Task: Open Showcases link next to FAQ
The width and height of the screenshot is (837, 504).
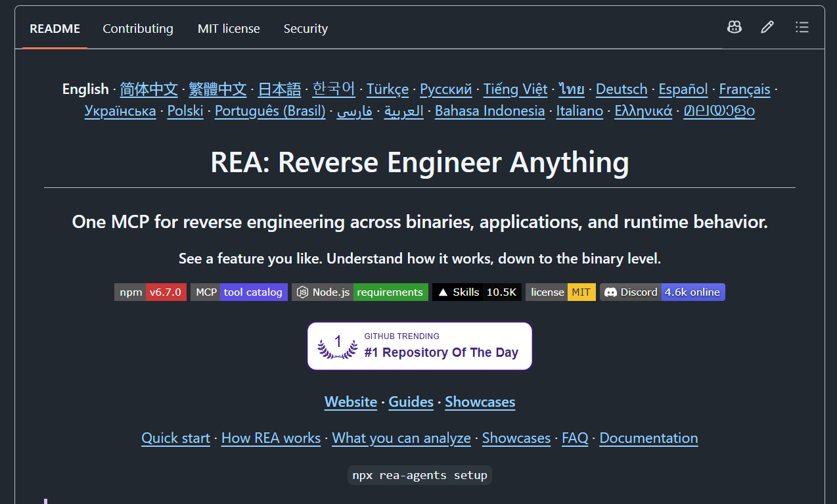Action: click(x=516, y=438)
